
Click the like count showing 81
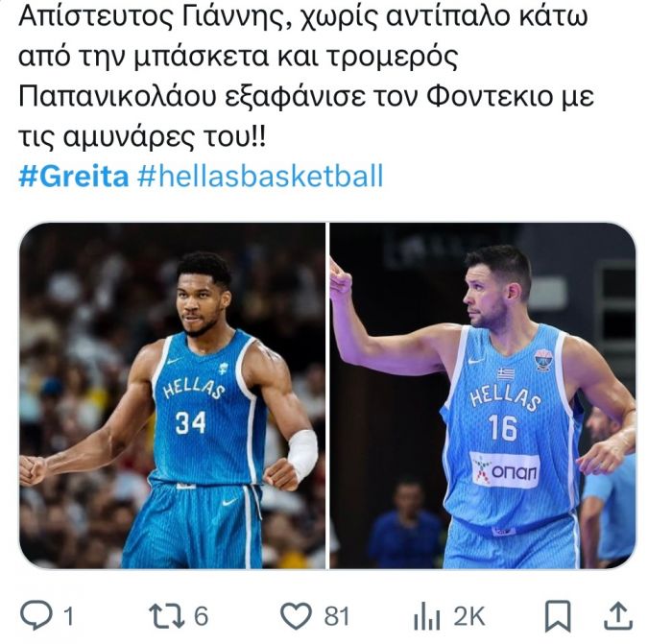(337, 616)
